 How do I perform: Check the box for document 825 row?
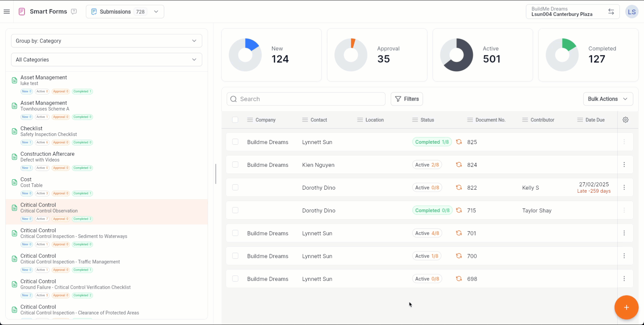tap(235, 142)
